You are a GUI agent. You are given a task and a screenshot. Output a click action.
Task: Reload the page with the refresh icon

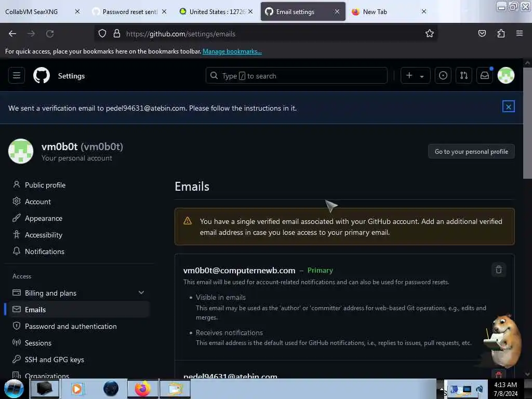pyautogui.click(x=50, y=34)
